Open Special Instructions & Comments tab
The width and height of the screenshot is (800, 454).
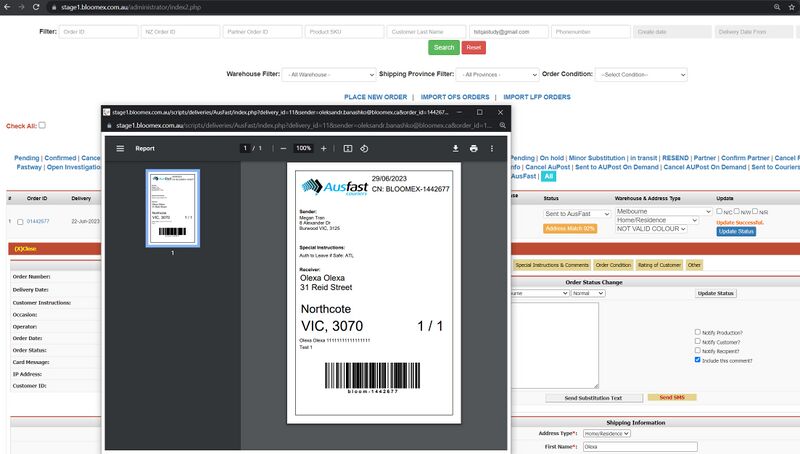[552, 265]
